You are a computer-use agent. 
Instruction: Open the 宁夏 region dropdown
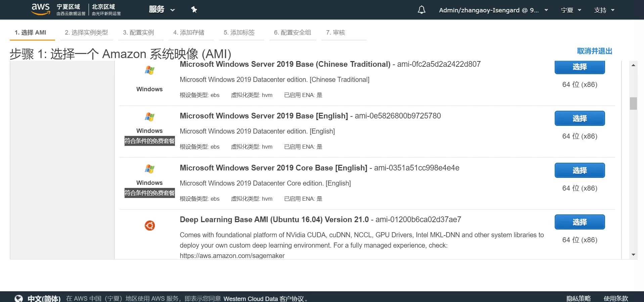pos(571,10)
